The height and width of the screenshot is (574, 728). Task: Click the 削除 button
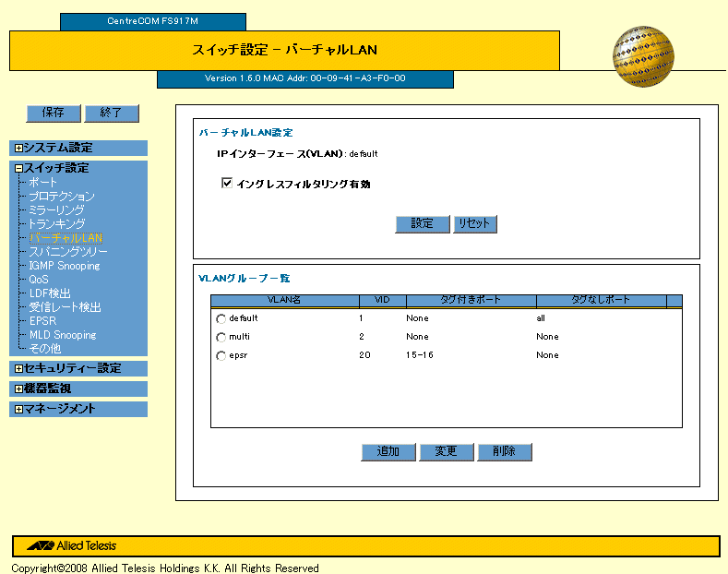tap(505, 452)
